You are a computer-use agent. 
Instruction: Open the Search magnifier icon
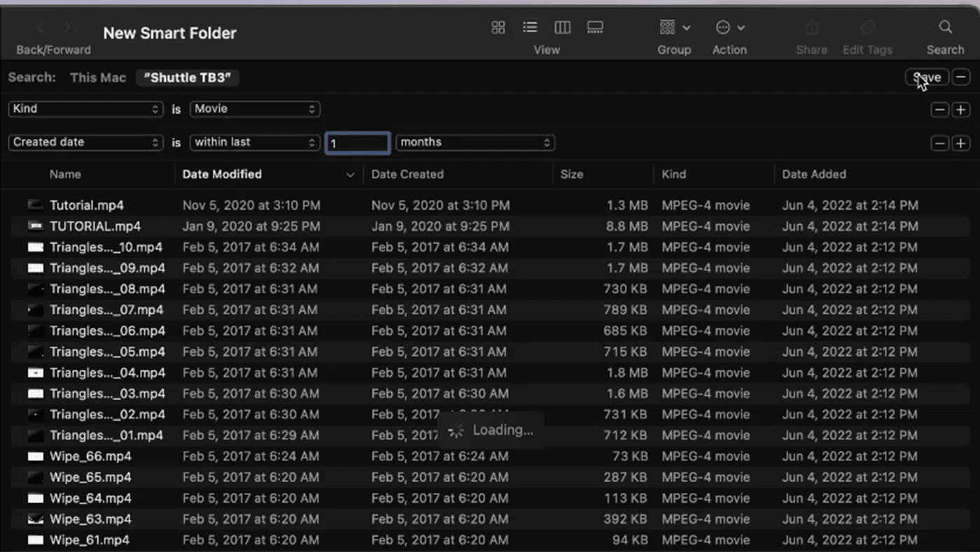tap(945, 27)
